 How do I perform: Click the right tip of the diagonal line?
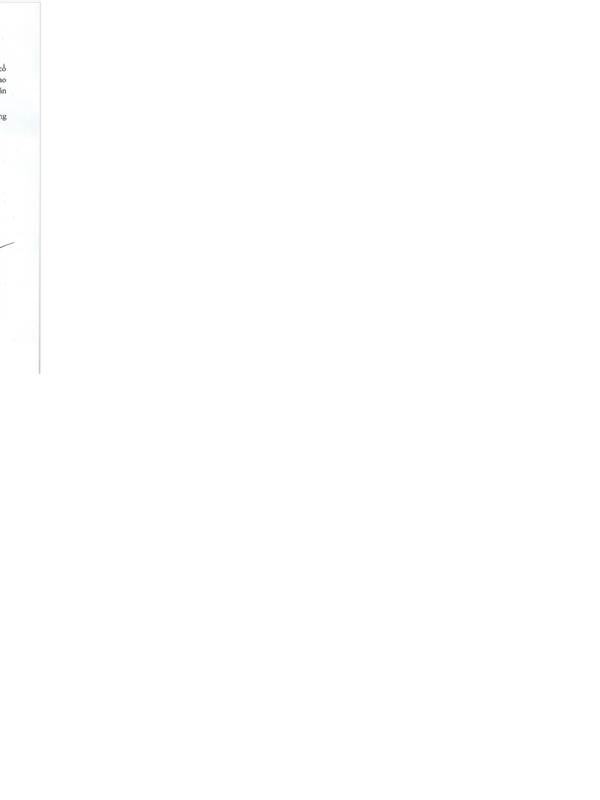14,243
